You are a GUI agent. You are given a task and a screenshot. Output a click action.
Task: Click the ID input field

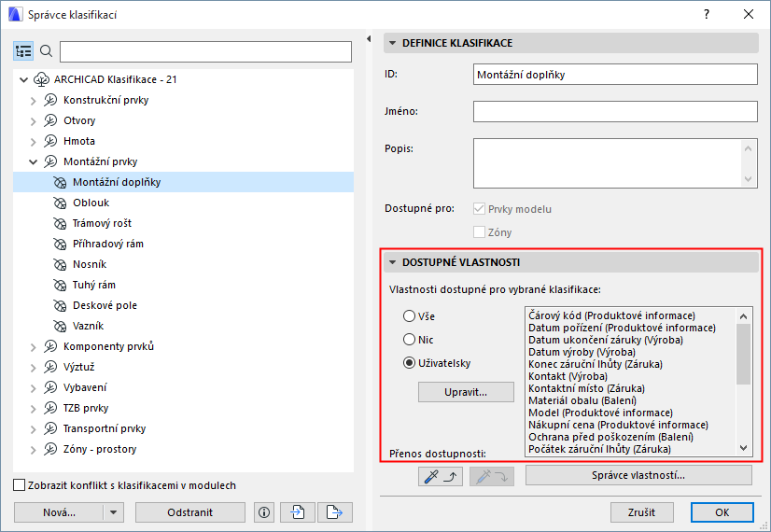(x=615, y=75)
